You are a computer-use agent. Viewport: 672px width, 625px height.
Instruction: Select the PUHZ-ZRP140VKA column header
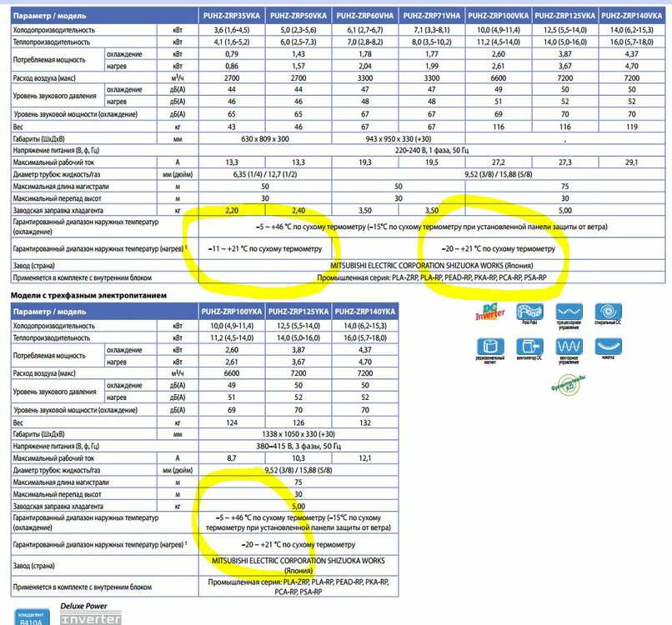632,16
